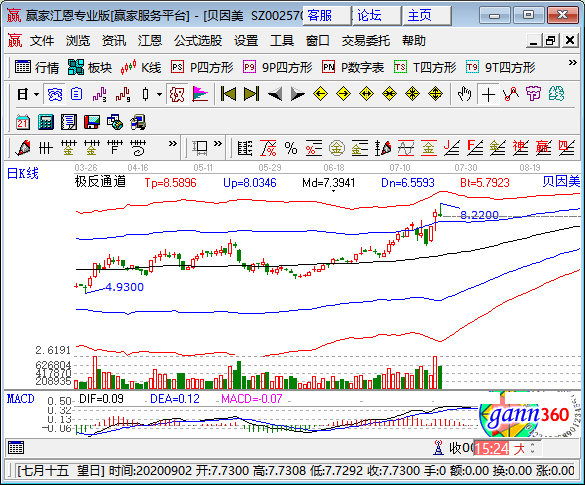
Task: Click yellow diamond horizontal expand icon
Action: click(x=366, y=94)
